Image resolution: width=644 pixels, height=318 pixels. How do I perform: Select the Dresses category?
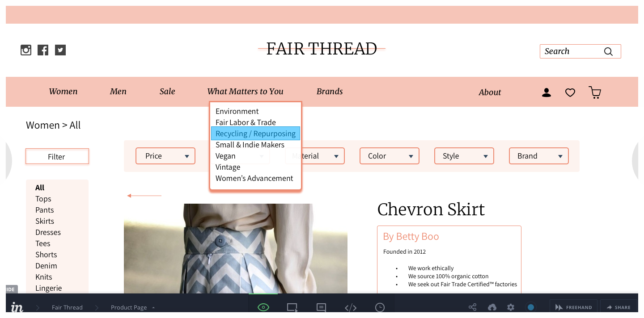(x=48, y=232)
